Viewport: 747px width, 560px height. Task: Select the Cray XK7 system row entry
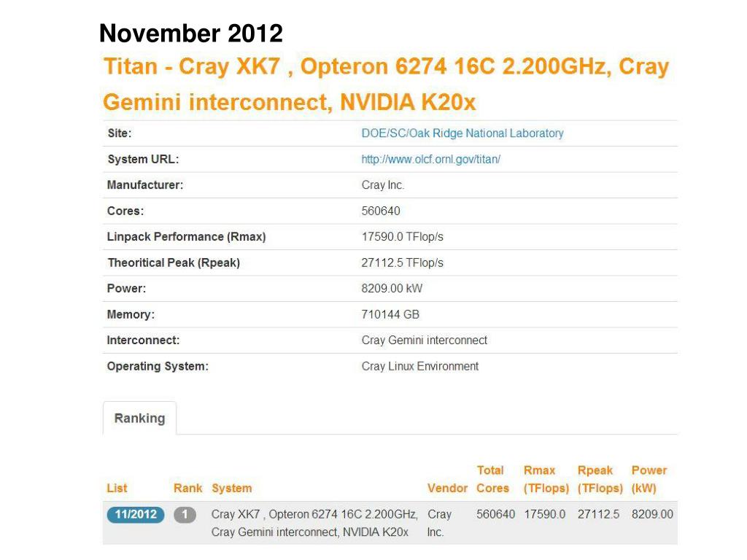(314, 523)
